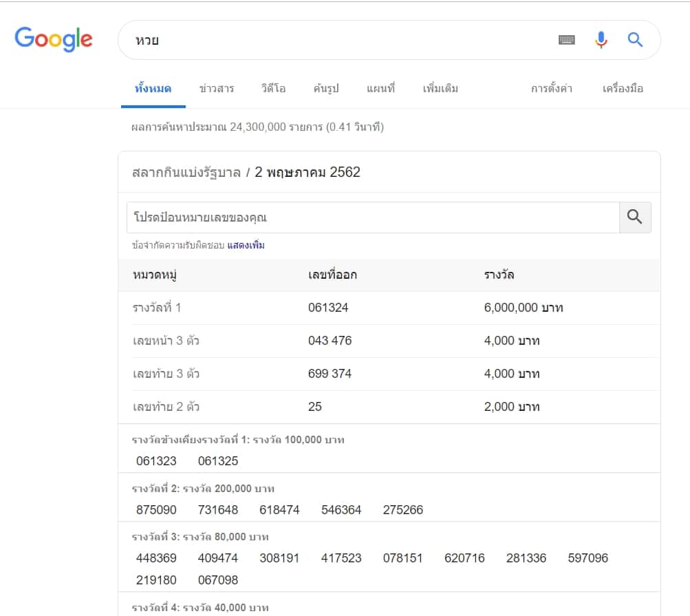Open the เครื่องมือ search tools
690x616 pixels.
point(623,89)
